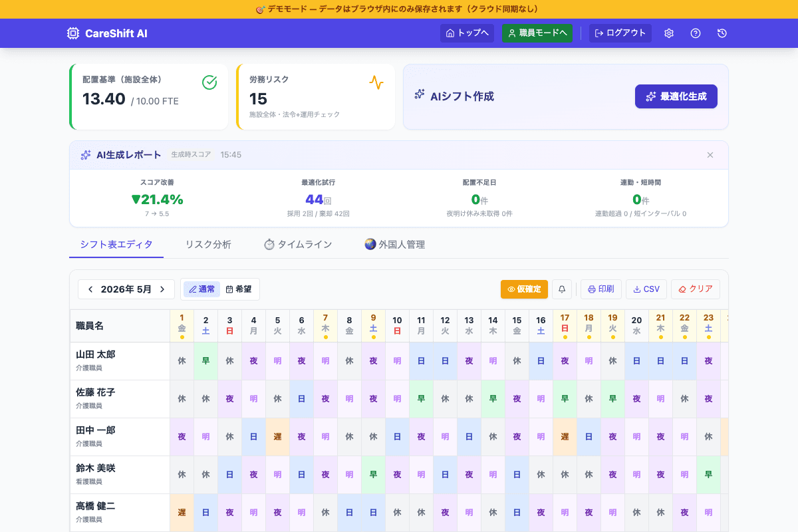This screenshot has height=532, width=798.
Task: Open the history clock icon
Action: (722, 33)
